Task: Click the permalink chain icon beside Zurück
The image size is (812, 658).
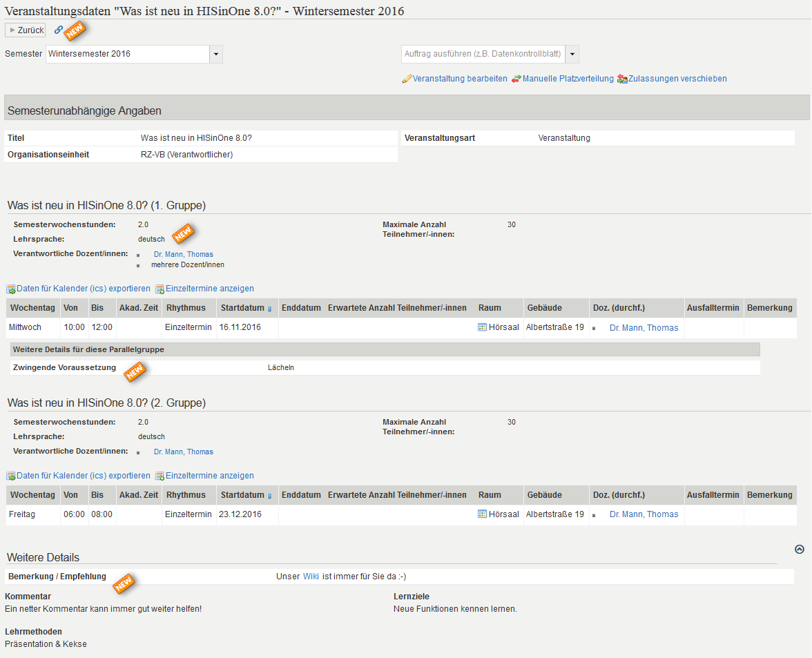Action: click(x=59, y=30)
